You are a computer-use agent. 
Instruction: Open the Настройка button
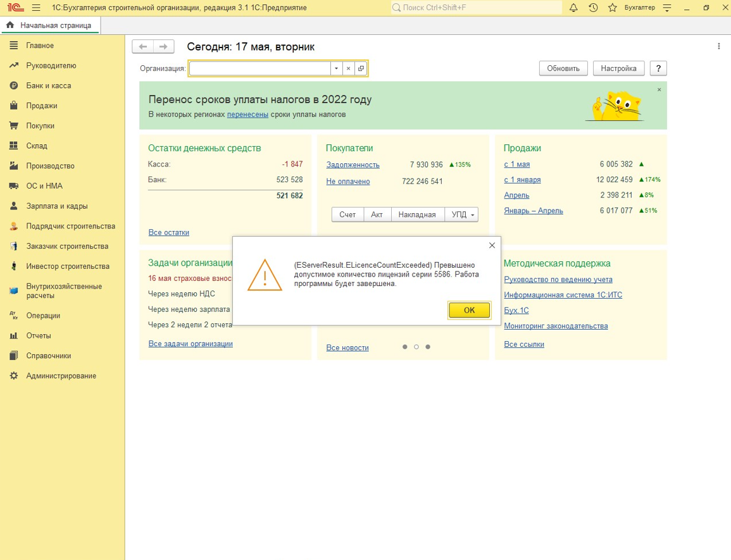click(618, 68)
